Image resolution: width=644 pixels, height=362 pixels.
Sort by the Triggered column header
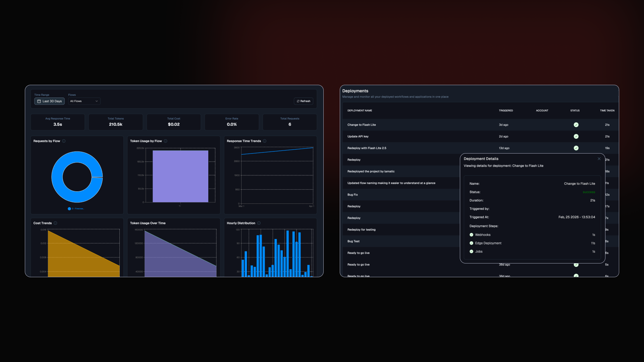(x=505, y=111)
